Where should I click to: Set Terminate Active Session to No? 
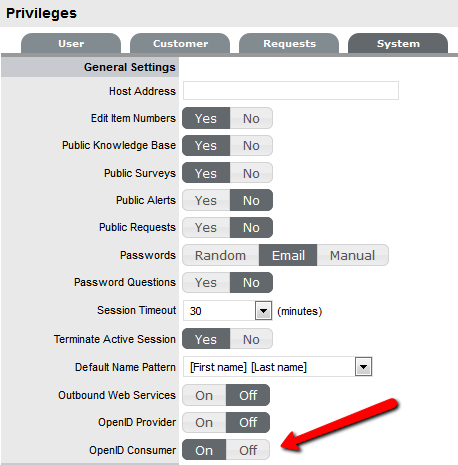tap(251, 339)
